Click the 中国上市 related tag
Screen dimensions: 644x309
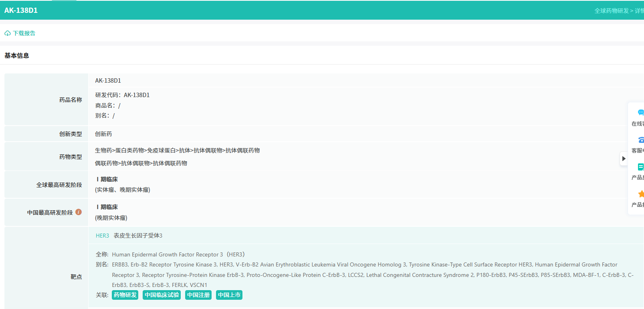click(x=229, y=295)
